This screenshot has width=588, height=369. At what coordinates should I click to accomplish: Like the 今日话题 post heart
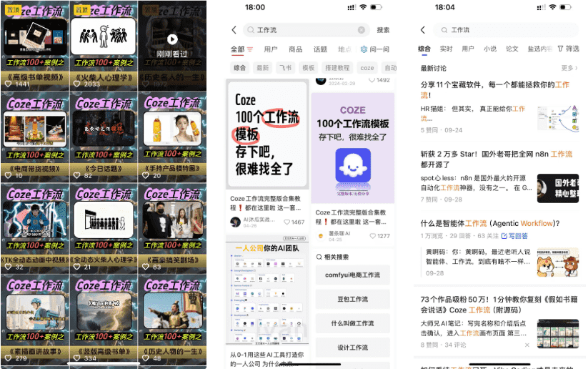coord(77,175)
